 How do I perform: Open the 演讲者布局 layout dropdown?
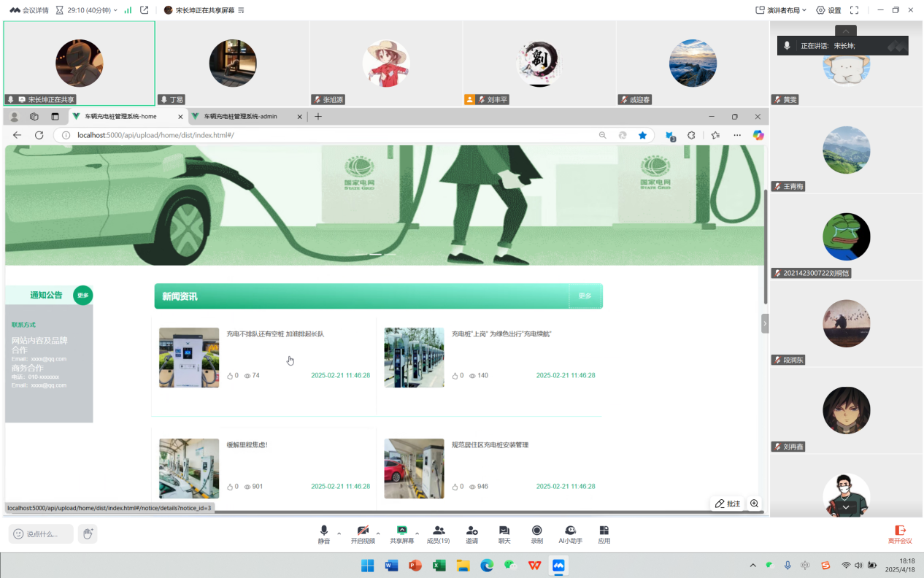(x=782, y=10)
